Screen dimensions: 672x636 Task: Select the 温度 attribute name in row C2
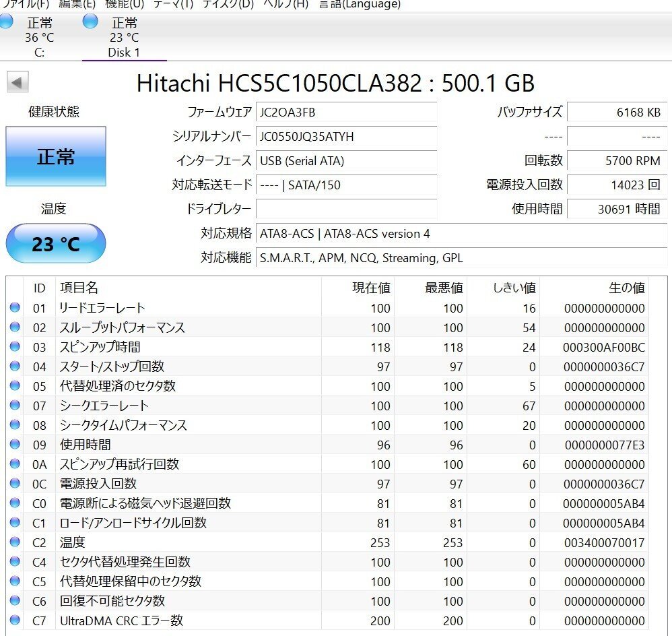pos(73,542)
